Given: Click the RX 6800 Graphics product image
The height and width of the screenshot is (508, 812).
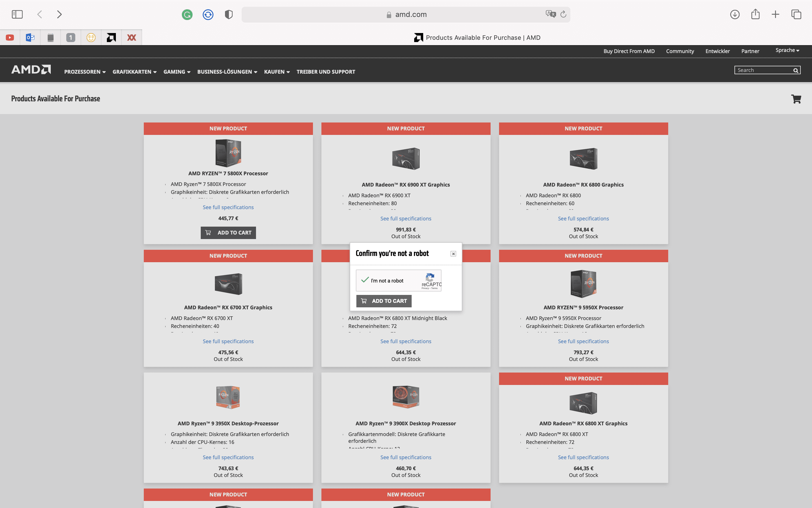Looking at the screenshot, I should click(x=583, y=159).
